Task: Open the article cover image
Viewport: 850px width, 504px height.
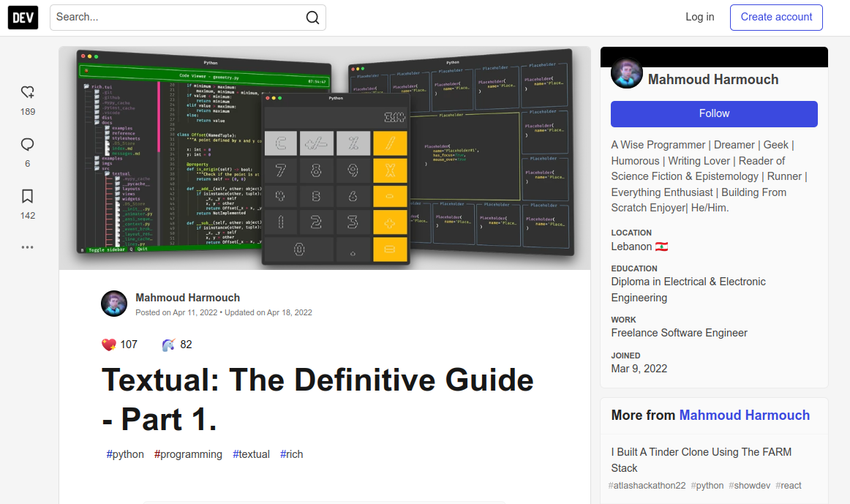Action: point(325,158)
